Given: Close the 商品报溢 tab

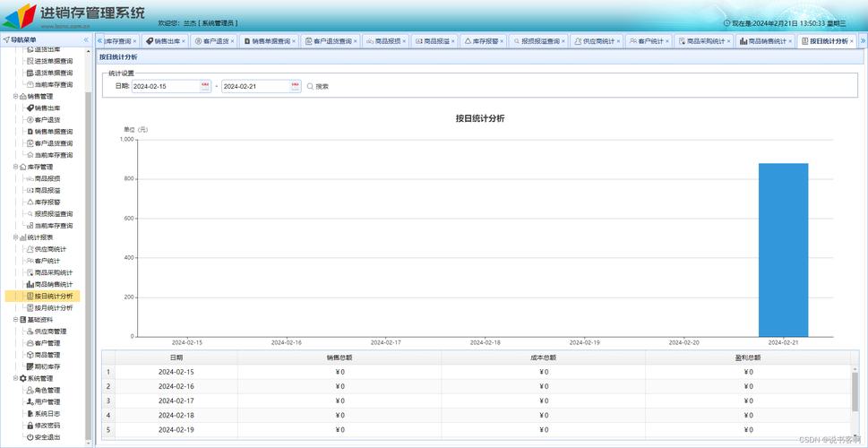Looking at the screenshot, I should (453, 41).
